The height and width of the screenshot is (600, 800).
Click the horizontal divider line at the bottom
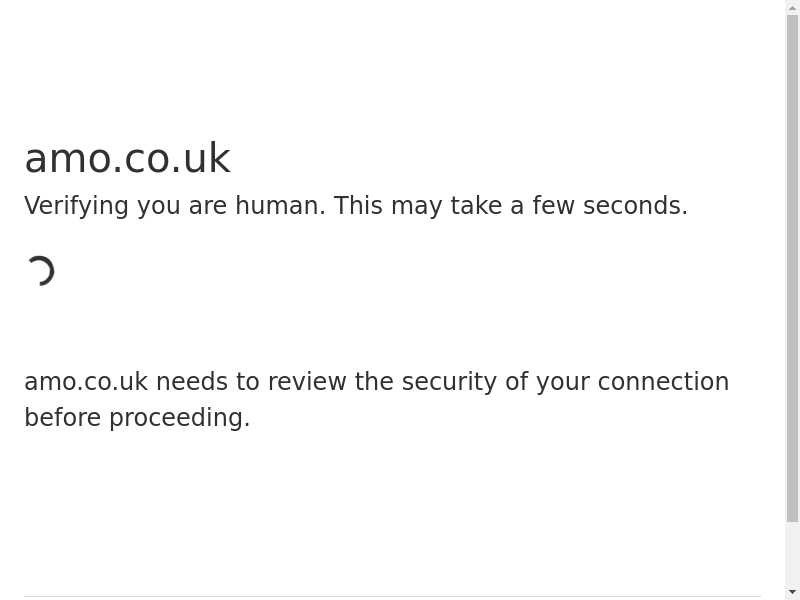[x=392, y=597]
